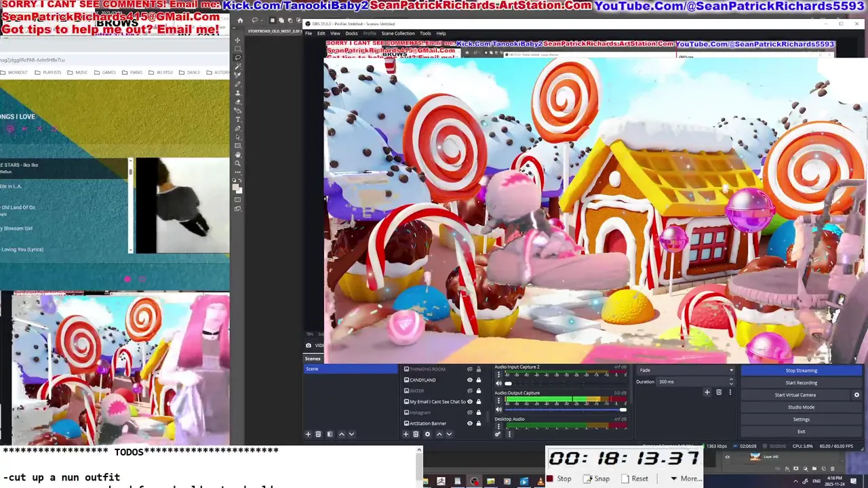Go to the Photoshop Home screen icon
This screenshot has width=868, height=488.
tap(240, 20)
